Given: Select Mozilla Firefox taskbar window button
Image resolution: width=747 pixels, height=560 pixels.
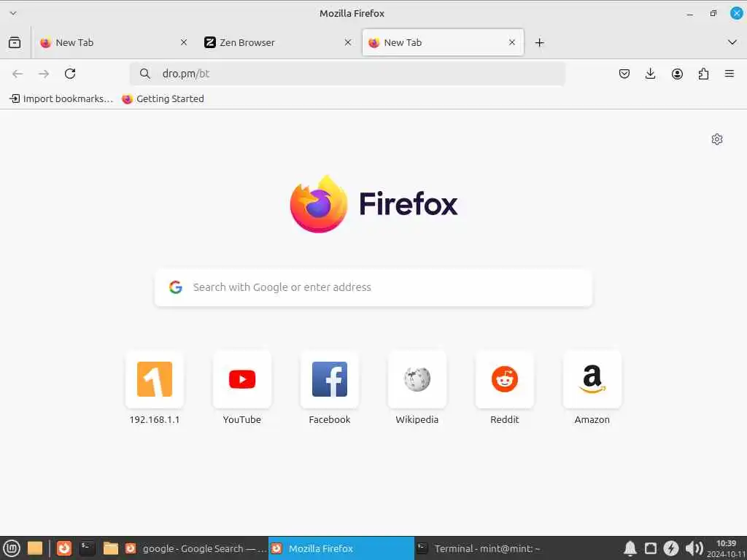Looking at the screenshot, I should click(341, 548).
